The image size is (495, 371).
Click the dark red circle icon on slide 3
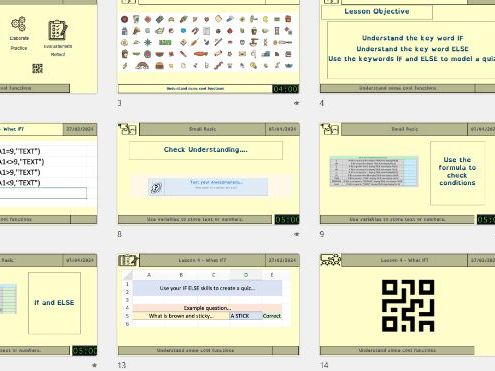click(124, 19)
